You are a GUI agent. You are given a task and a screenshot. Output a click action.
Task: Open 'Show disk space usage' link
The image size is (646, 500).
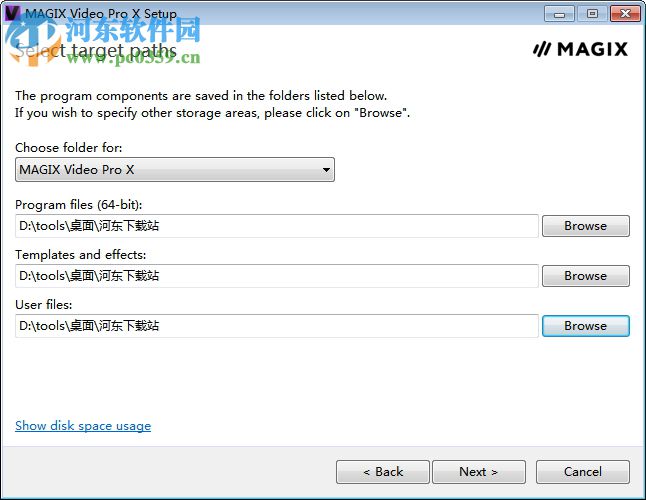coord(83,425)
